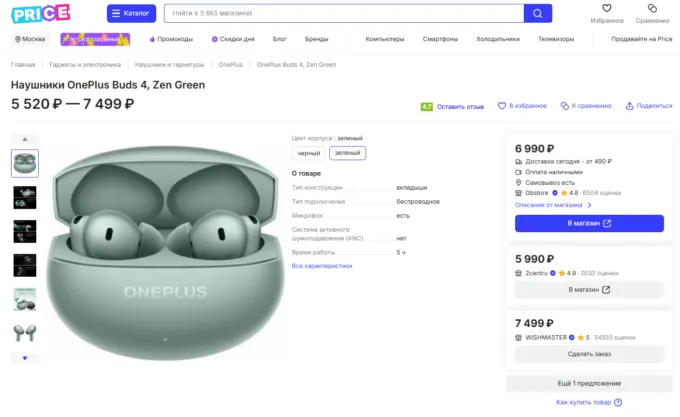Show previous thumbnails with up arrow
Viewport: 680px width, 417px height.
[25, 139]
